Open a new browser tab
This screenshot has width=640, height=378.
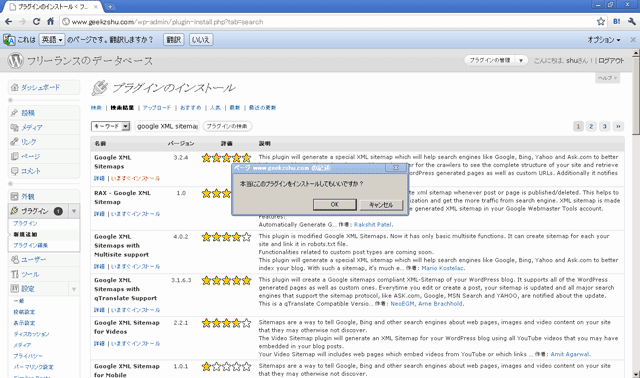pos(110,7)
